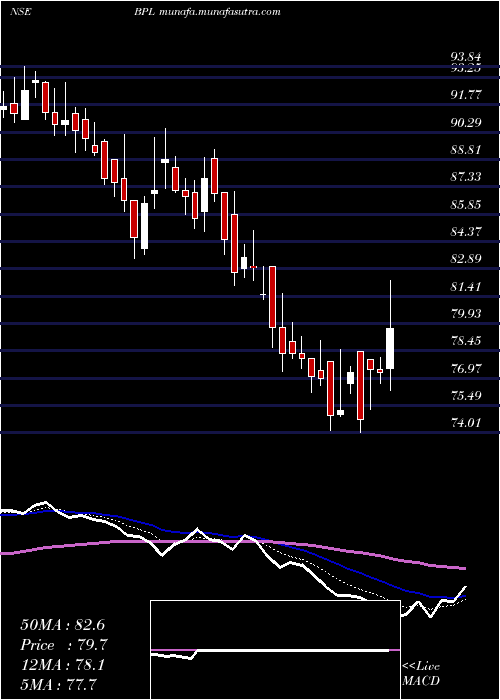
Task: Click the 76.97 price level label
Action: (x=466, y=368)
